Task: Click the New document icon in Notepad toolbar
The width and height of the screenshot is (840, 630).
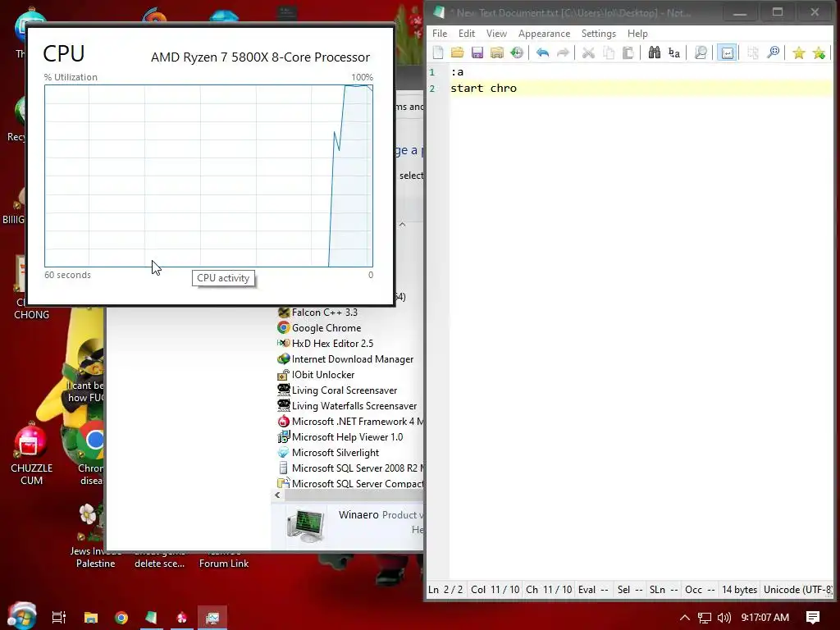Action: pos(438,52)
